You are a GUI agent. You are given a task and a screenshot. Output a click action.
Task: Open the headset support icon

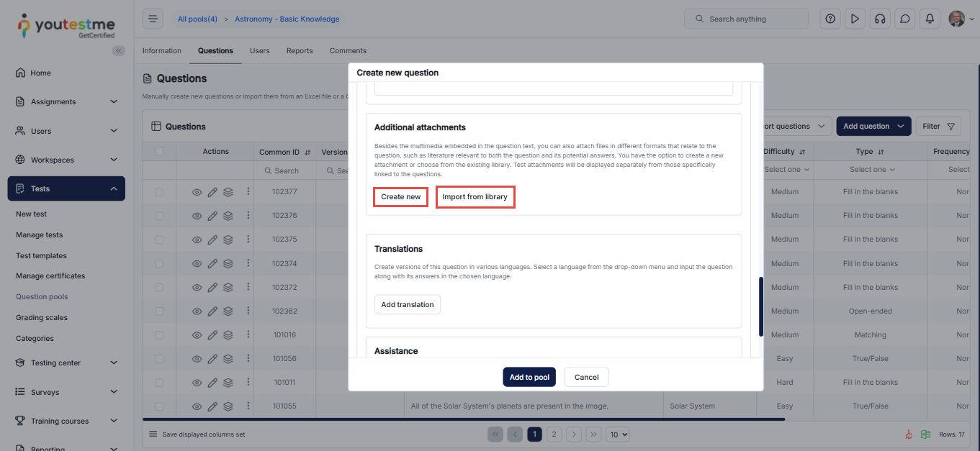click(879, 19)
